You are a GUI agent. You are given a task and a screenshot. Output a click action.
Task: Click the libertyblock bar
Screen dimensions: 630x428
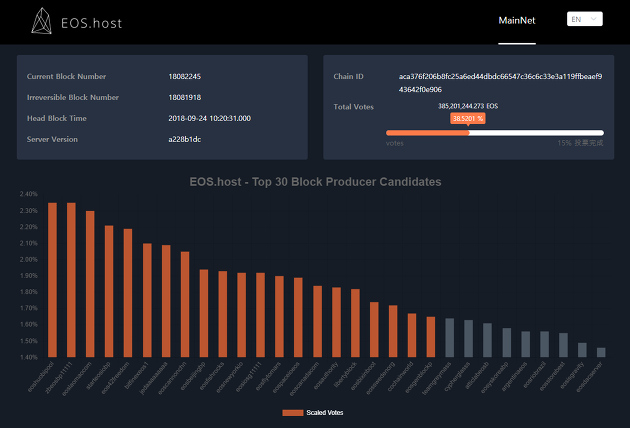[x=355, y=323]
